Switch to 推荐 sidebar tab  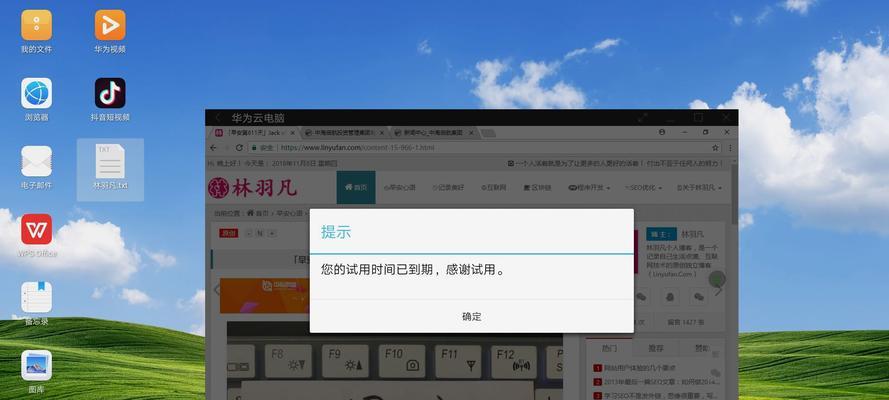click(x=655, y=348)
